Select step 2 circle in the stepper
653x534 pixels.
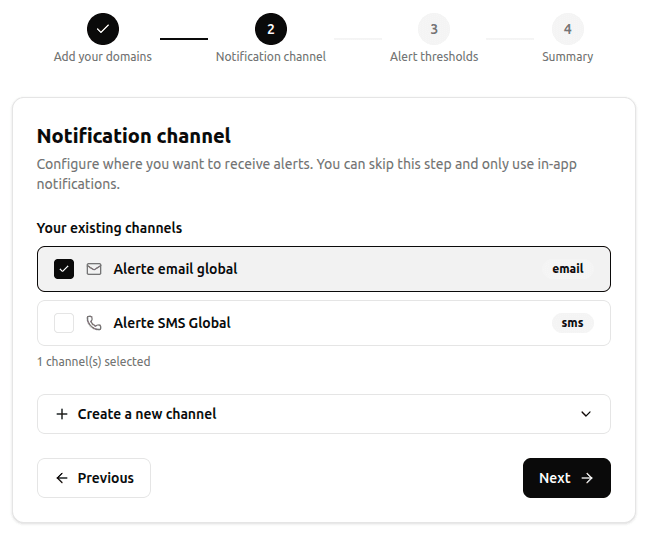(x=271, y=29)
